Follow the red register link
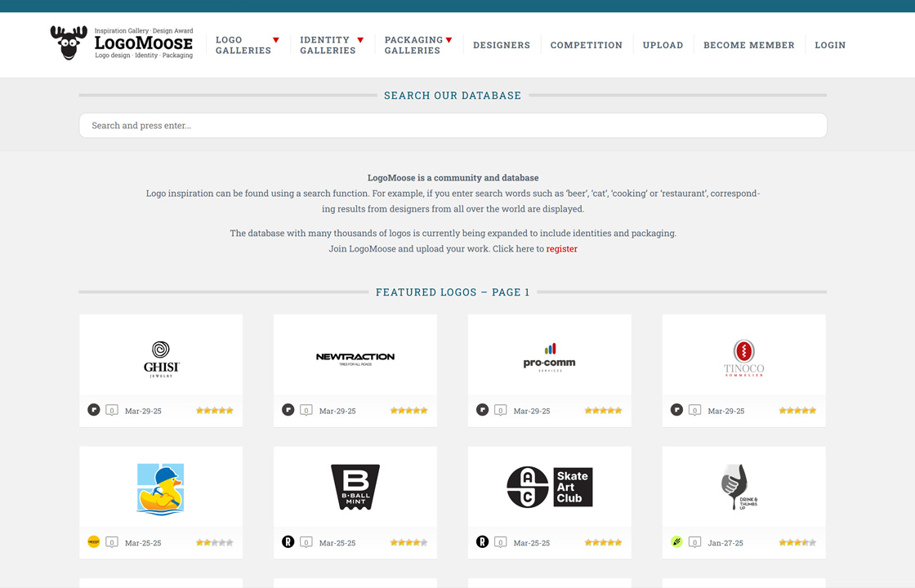The width and height of the screenshot is (915, 588). coord(562,248)
